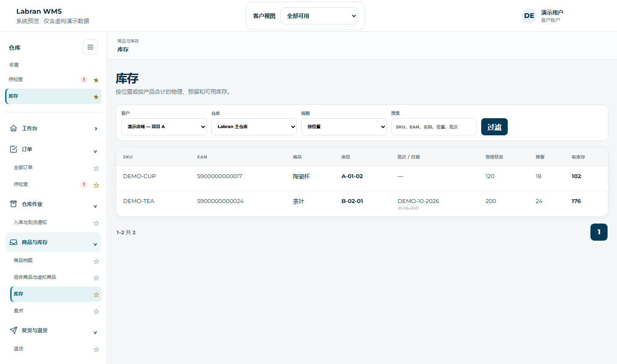617x364 pixels.
Task: Open 库存 in the 收藏 list
Action: pyautogui.click(x=13, y=96)
